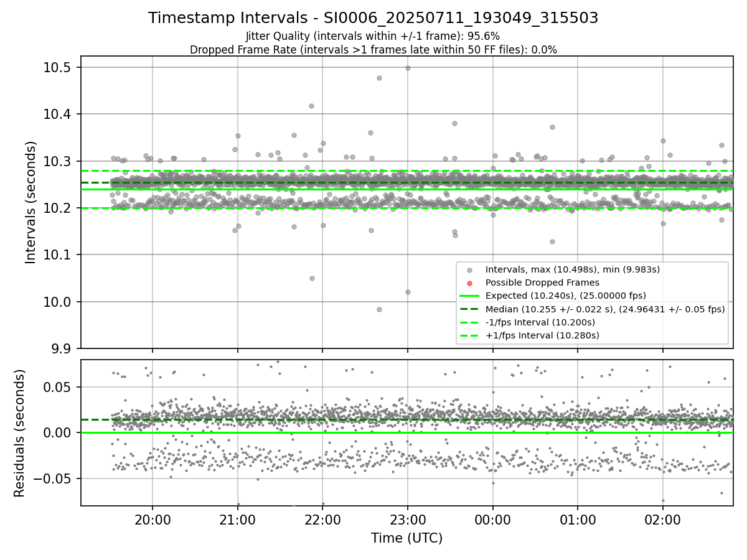Click the highest interval point near 10.5 seconds at 23:00

pos(408,68)
